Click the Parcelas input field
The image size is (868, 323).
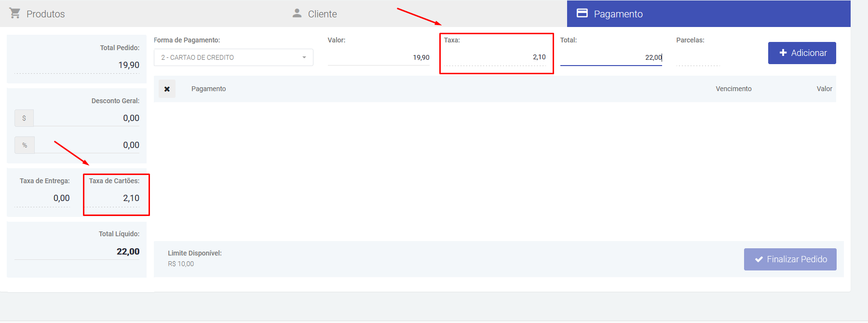pyautogui.click(x=697, y=58)
